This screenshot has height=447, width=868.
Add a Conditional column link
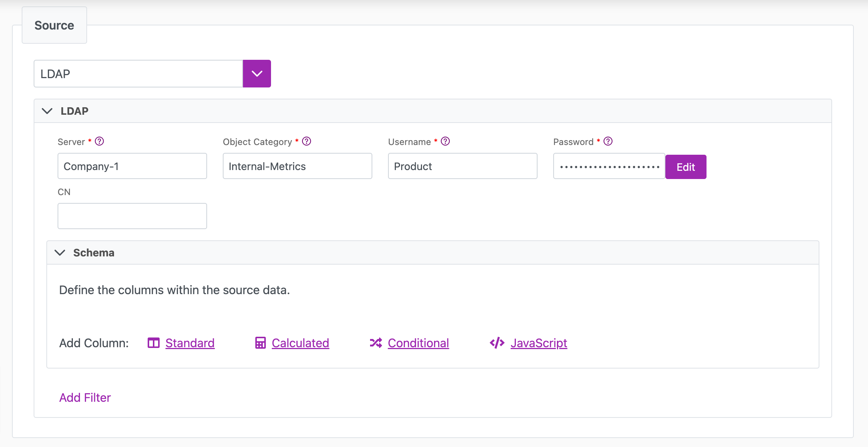[419, 343]
